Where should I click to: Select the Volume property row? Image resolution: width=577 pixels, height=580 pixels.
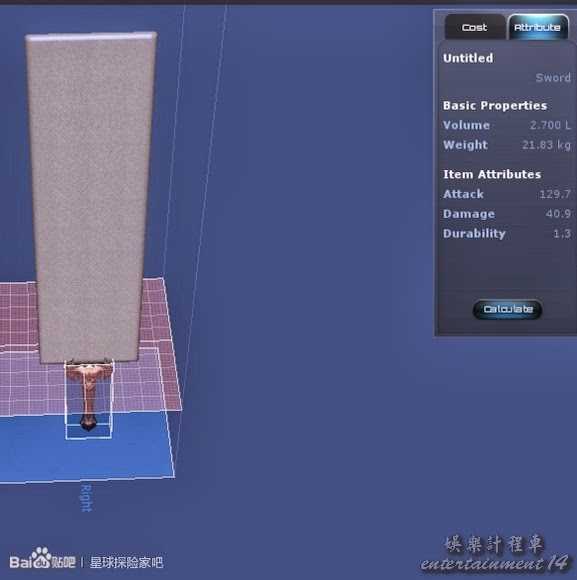click(x=507, y=125)
